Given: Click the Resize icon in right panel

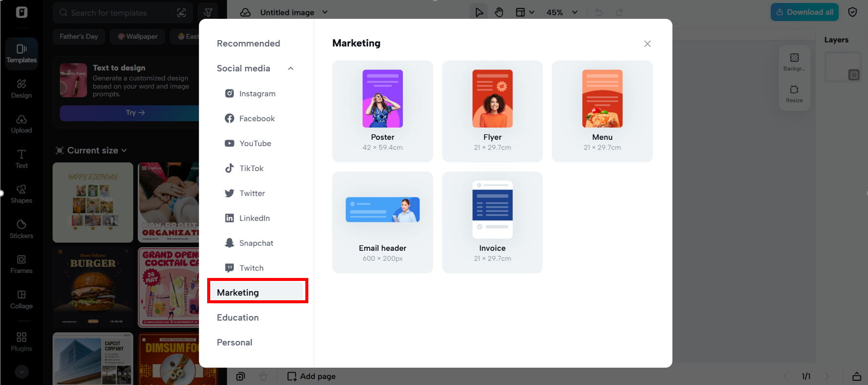Looking at the screenshot, I should tap(794, 93).
